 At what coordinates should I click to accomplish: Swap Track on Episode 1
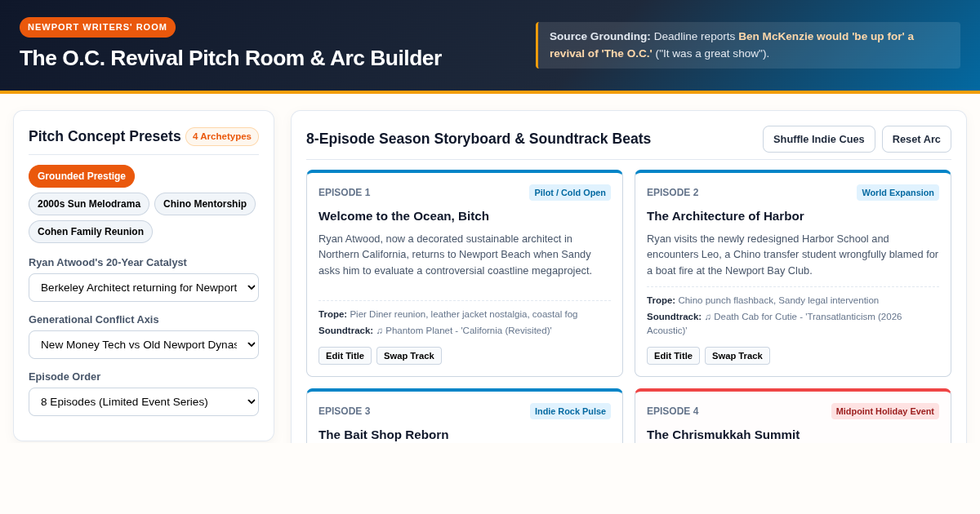(x=409, y=356)
